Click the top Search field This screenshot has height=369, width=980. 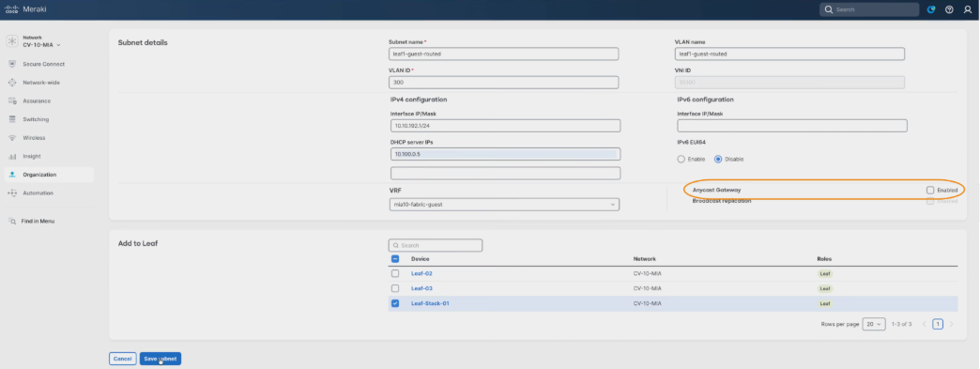click(x=869, y=10)
